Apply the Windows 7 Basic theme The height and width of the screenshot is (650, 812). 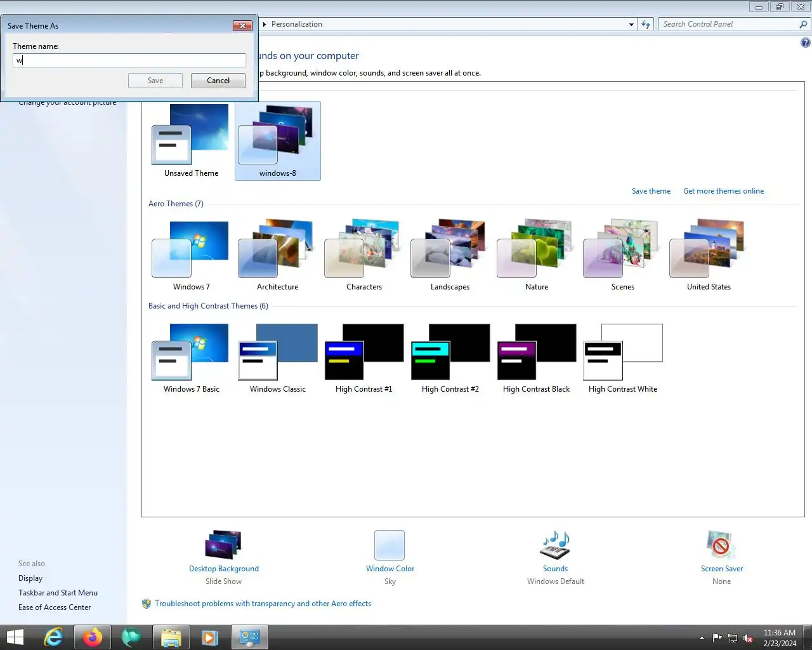tap(191, 357)
